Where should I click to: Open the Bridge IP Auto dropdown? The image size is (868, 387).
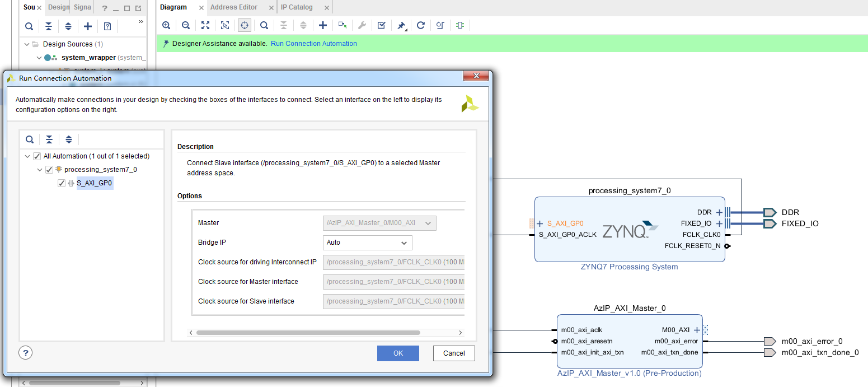coord(368,243)
